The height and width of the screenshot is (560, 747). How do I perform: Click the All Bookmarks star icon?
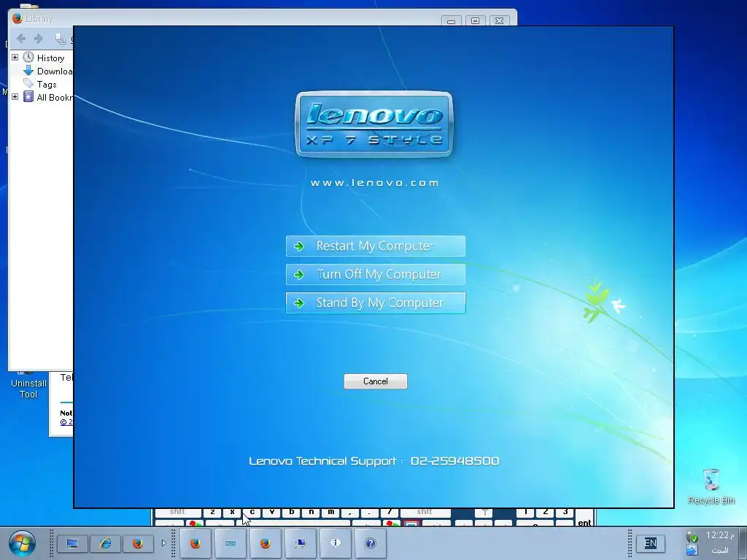(28, 97)
